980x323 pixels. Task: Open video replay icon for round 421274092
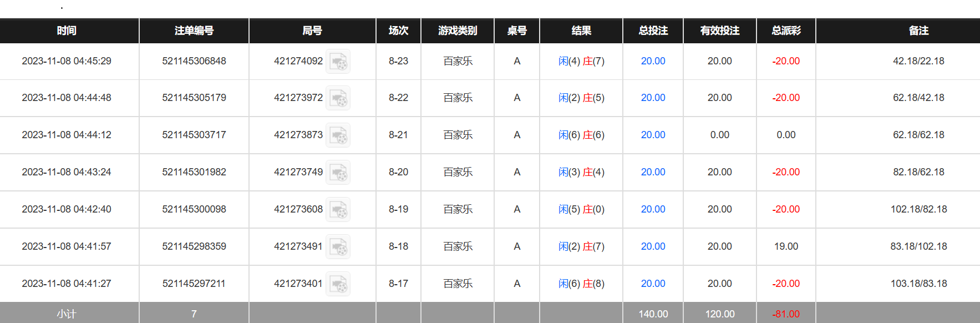[338, 62]
